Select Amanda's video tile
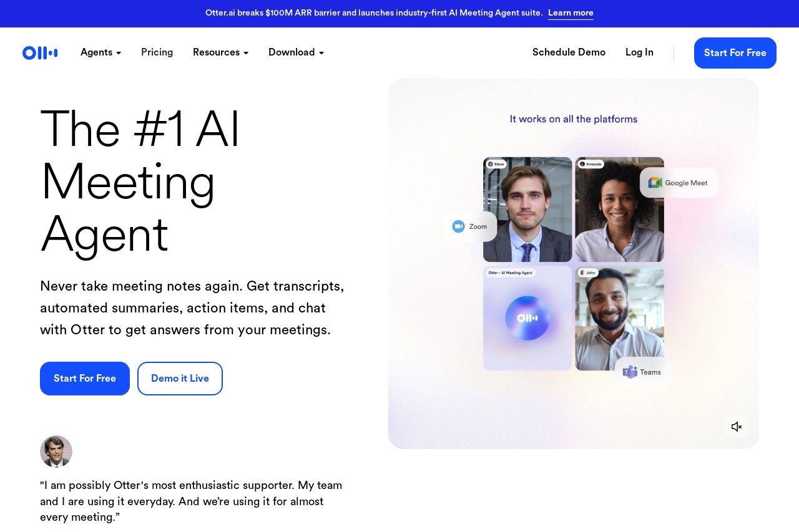 [x=619, y=210]
